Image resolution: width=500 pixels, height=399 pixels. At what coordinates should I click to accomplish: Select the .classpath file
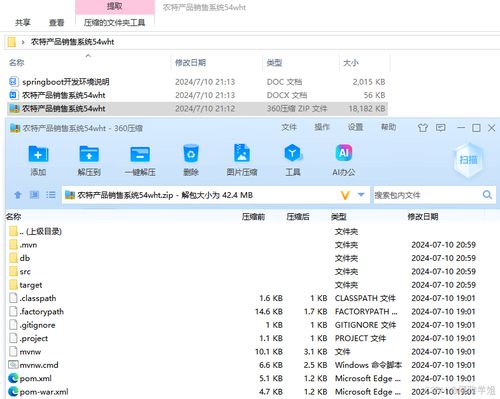[38, 298]
